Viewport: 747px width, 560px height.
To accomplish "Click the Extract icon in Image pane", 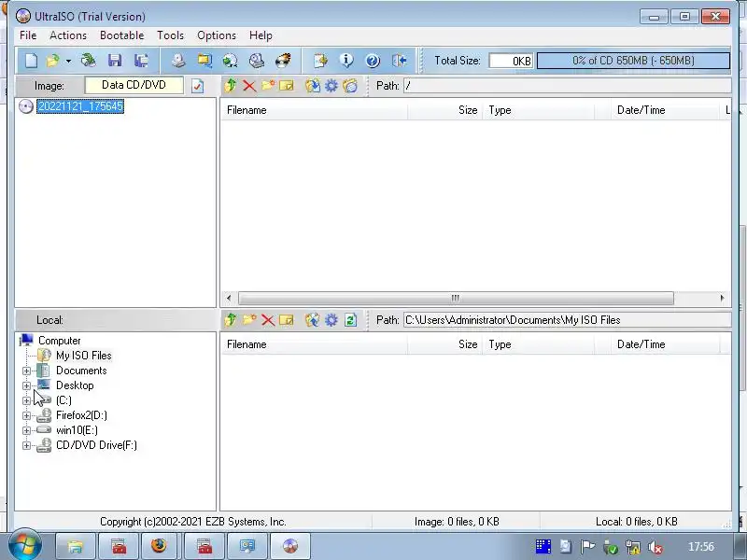I will coord(313,86).
